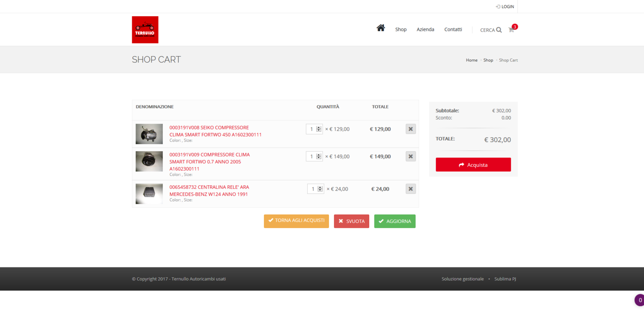
Task: Click the Ternullo logo
Action: tap(145, 30)
